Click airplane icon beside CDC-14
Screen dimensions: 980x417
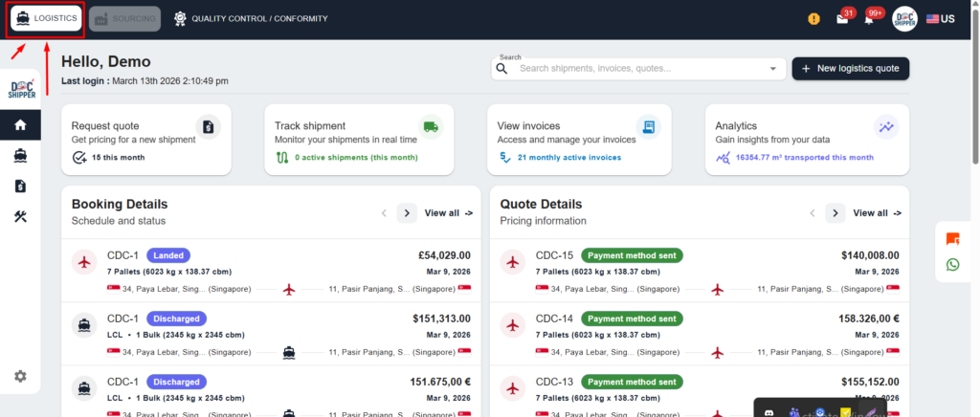pos(513,325)
